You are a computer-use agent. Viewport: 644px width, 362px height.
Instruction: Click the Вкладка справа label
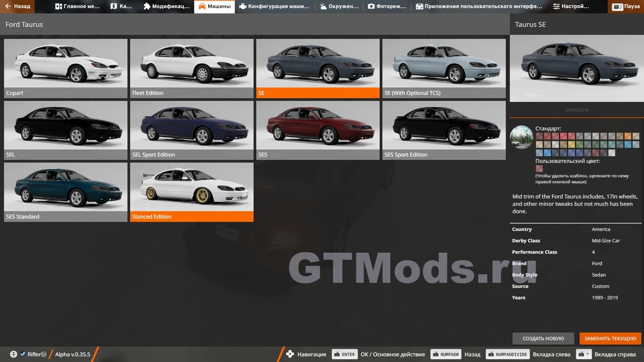pos(615,354)
